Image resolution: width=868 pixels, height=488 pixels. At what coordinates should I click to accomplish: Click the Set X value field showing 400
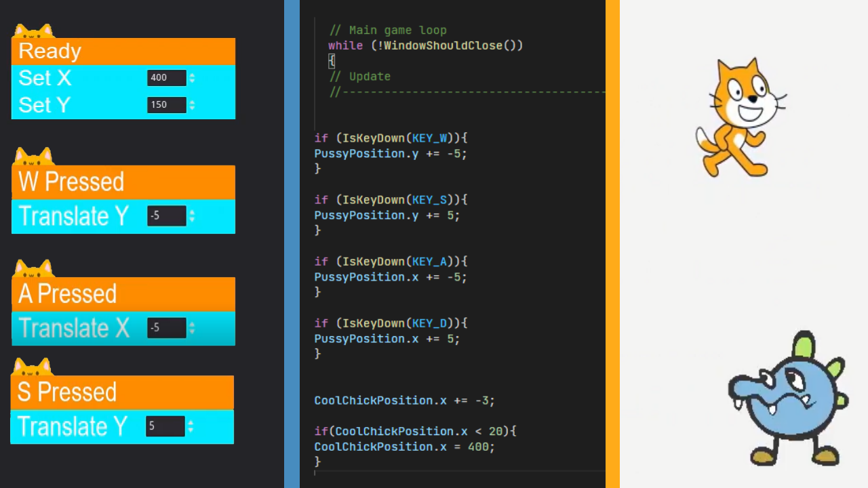point(166,78)
